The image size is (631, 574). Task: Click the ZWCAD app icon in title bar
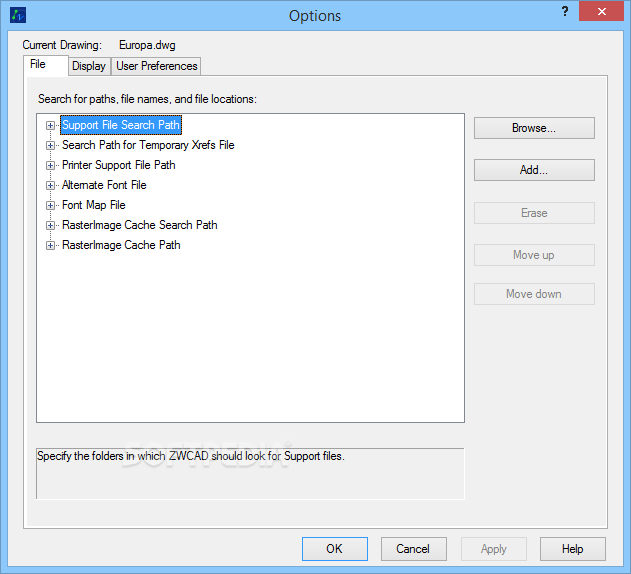pyautogui.click(x=18, y=15)
